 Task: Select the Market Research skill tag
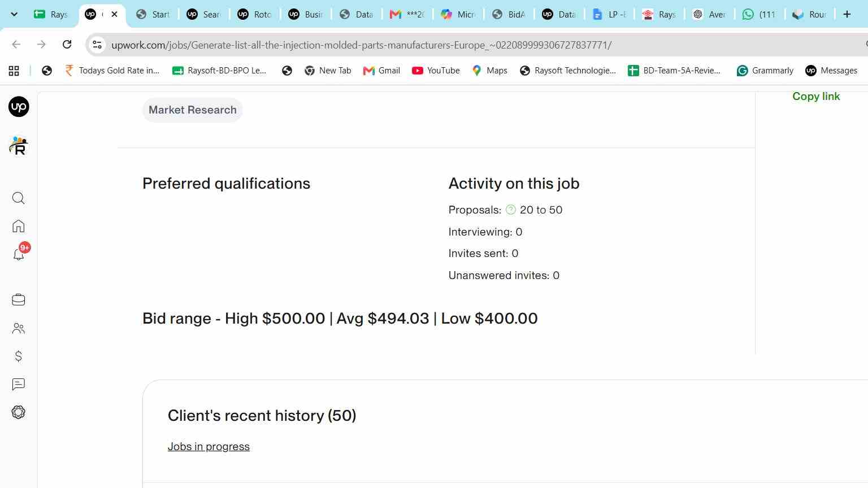coord(193,110)
